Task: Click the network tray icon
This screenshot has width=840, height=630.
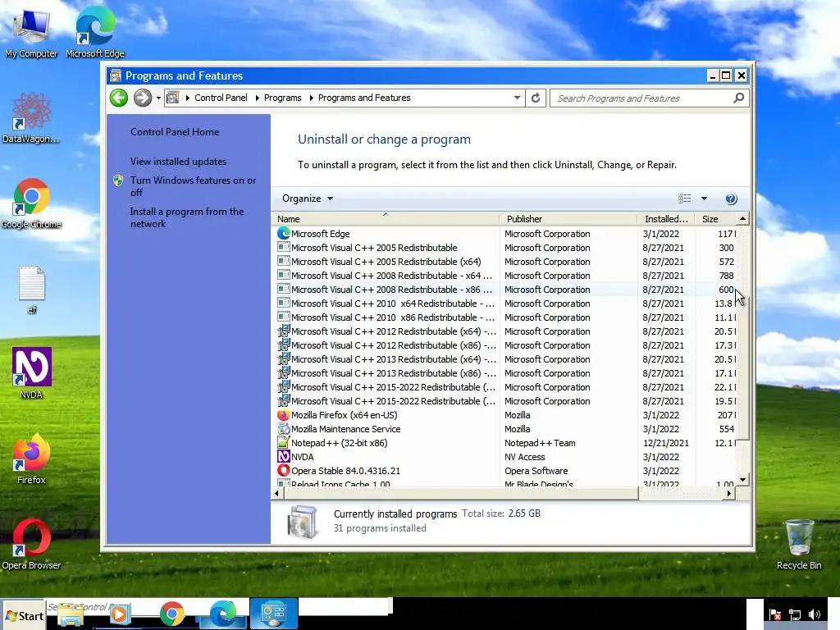Action: click(x=795, y=614)
